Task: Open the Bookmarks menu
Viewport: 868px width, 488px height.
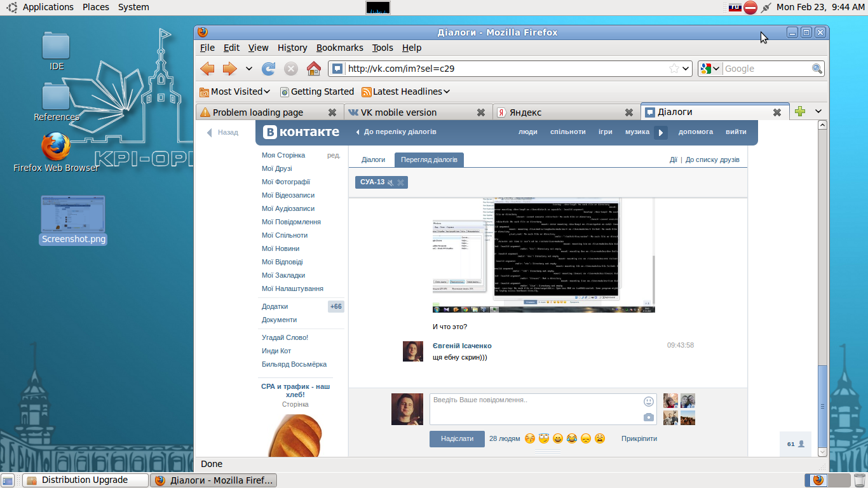Action: pyautogui.click(x=340, y=48)
